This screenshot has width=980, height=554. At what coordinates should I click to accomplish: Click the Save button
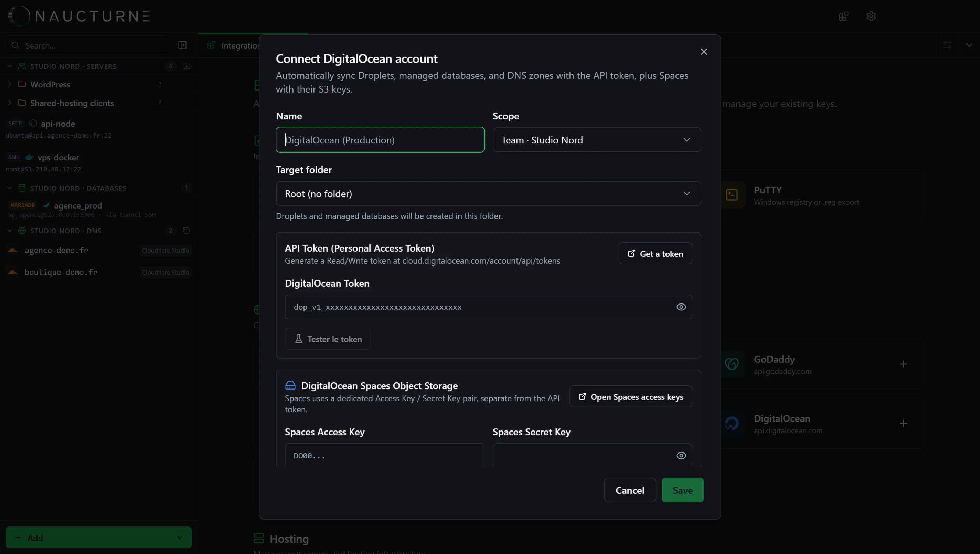682,490
